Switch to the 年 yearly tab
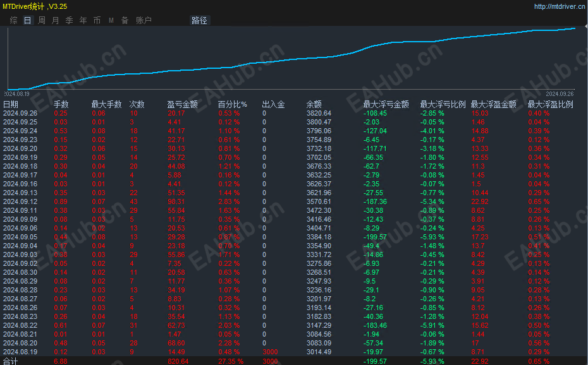This screenshot has width=588, height=365. [83, 20]
